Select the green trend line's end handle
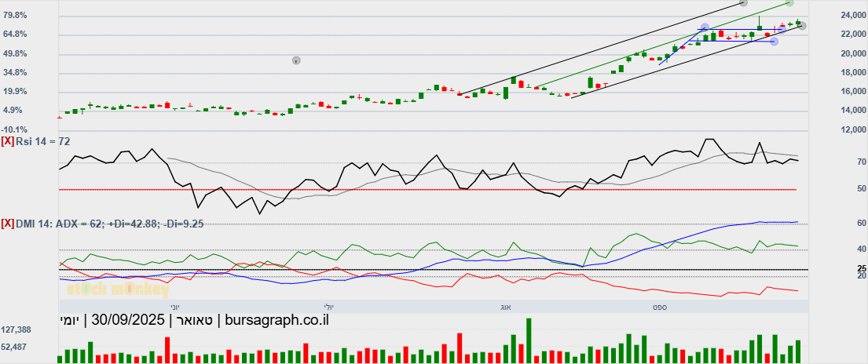 789,2
